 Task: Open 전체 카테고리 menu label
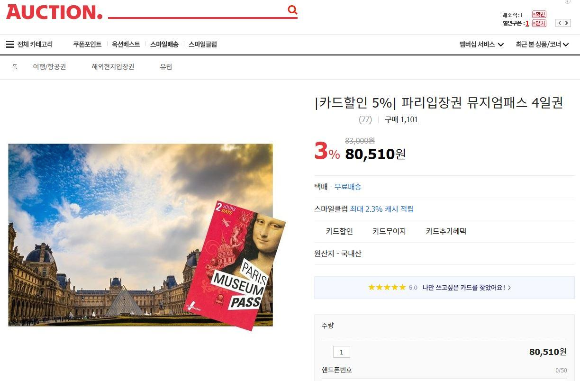[35, 44]
